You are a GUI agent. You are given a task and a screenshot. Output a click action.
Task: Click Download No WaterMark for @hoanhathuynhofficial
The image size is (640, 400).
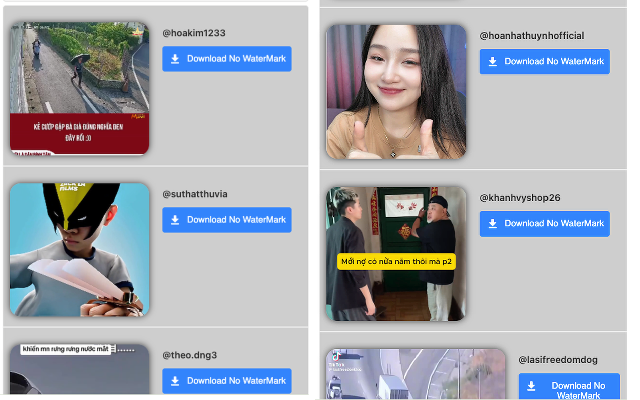click(x=544, y=62)
